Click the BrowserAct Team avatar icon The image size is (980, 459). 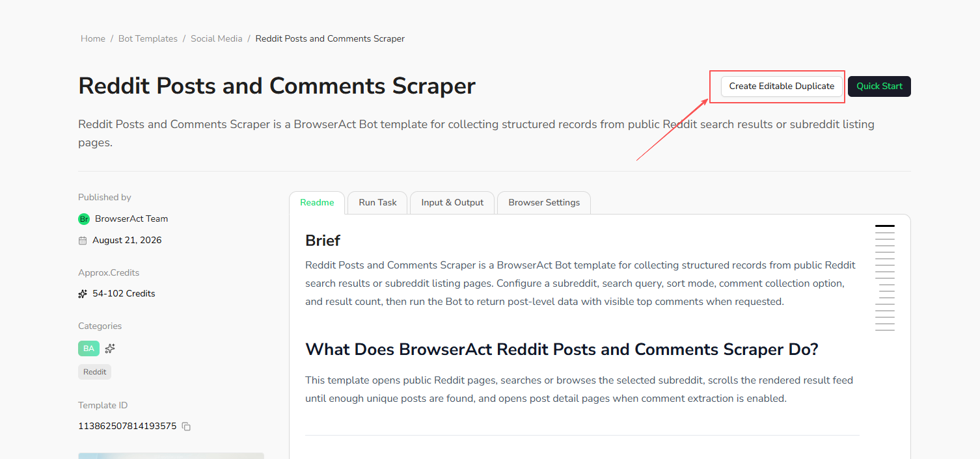click(84, 219)
